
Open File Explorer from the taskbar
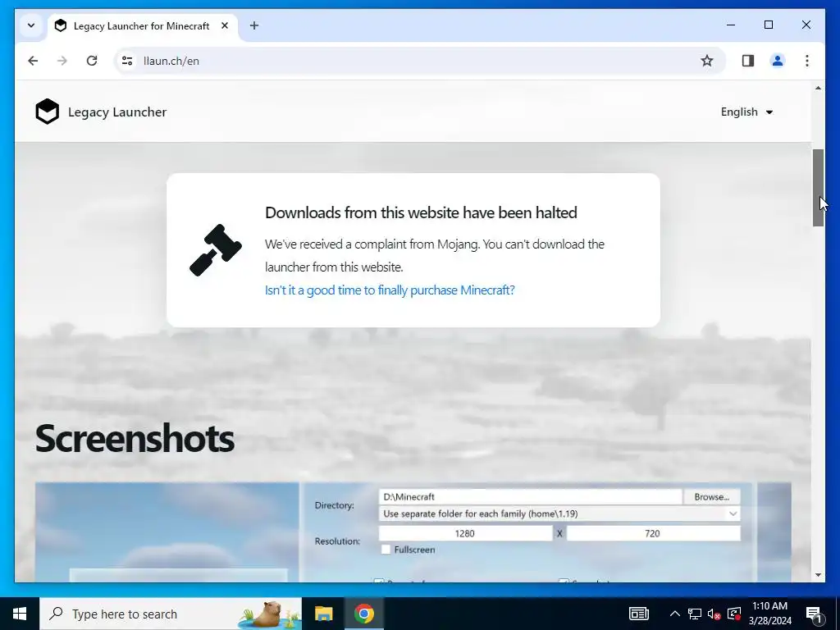point(323,614)
